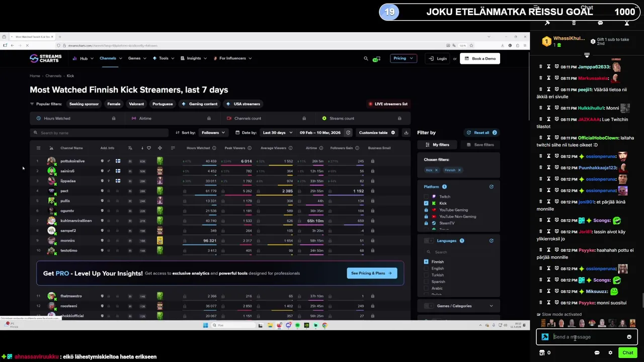
Task: Click the speech bubble icon above chat
Action: 600,23
